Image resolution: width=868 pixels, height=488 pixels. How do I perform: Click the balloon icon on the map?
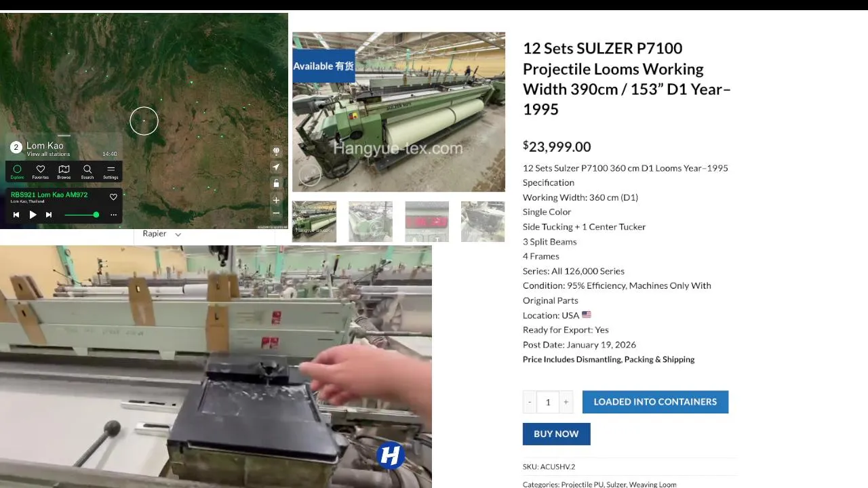click(276, 151)
